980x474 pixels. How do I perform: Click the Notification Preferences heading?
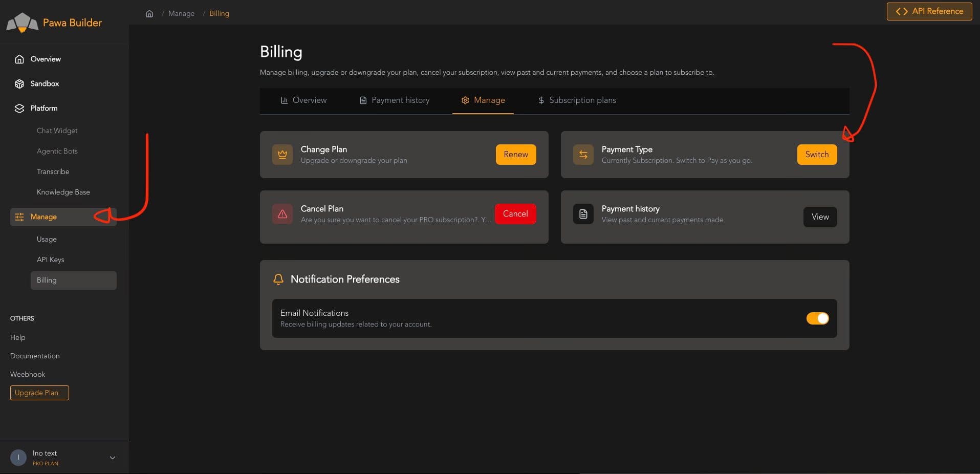(345, 279)
